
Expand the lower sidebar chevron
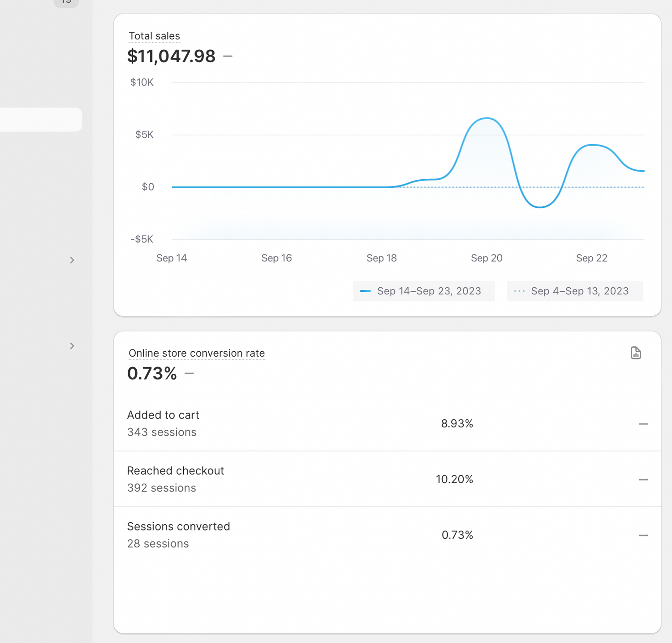72,346
